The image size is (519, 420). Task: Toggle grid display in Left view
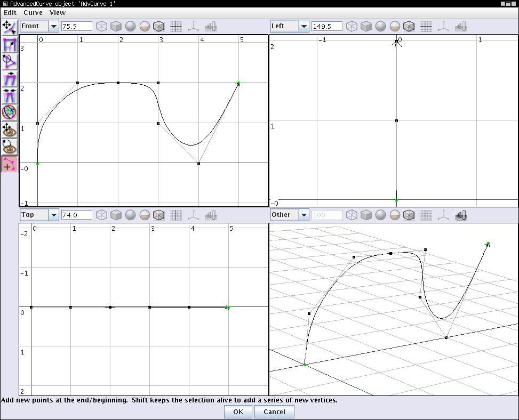[426, 27]
